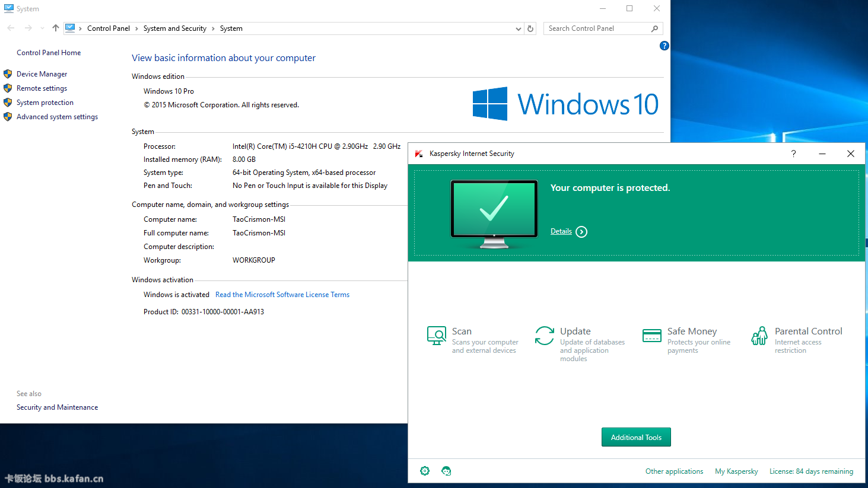The width and height of the screenshot is (868, 488).
Task: Open Kaspersky help question mark
Action: 793,154
